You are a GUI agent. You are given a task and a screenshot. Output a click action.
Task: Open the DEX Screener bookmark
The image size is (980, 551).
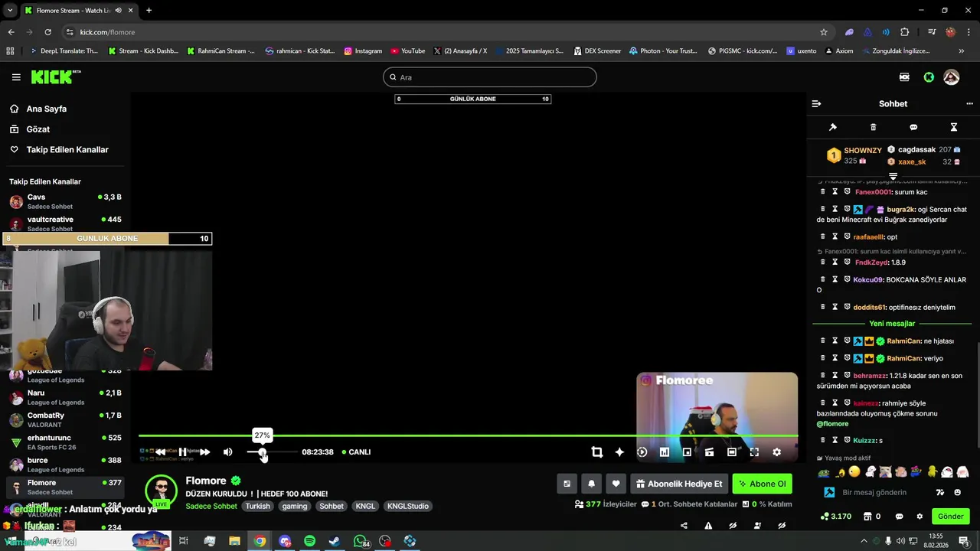click(x=596, y=51)
